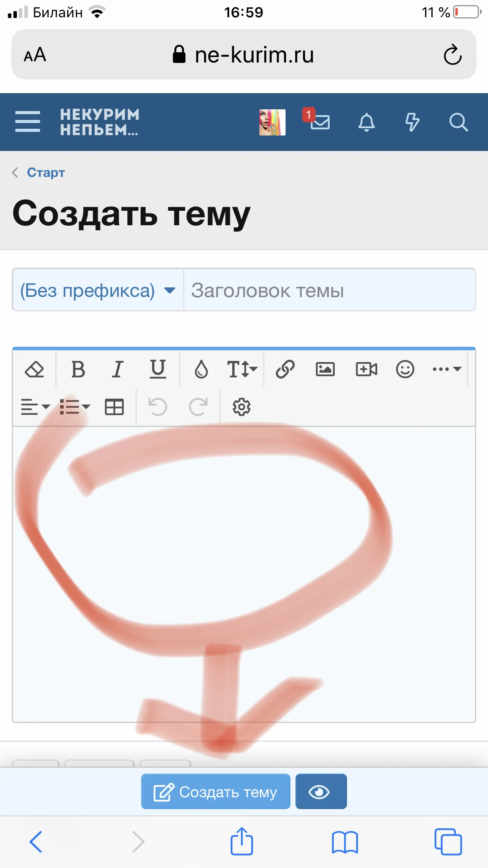Go back in Safari history
The image size is (488, 868).
36,842
